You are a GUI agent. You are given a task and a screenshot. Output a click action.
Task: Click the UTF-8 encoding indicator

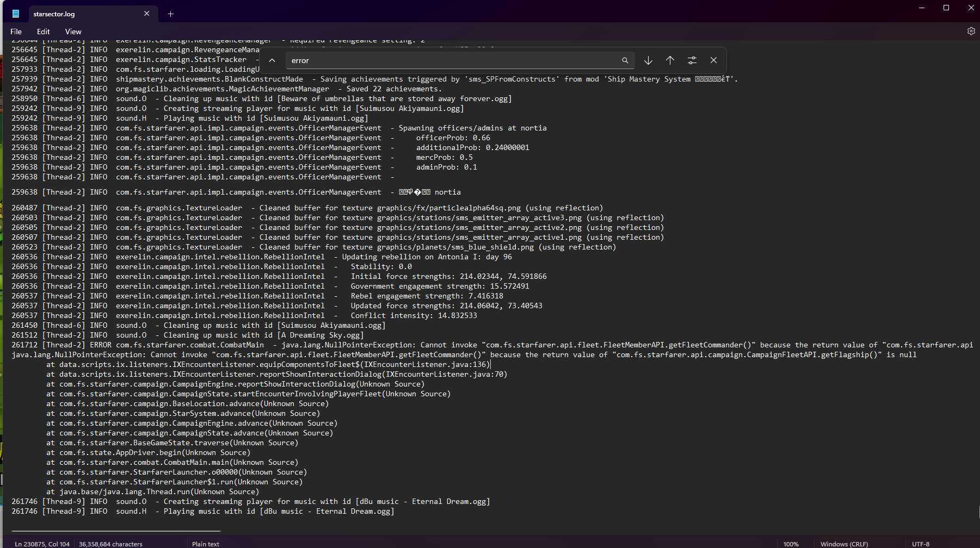point(921,544)
